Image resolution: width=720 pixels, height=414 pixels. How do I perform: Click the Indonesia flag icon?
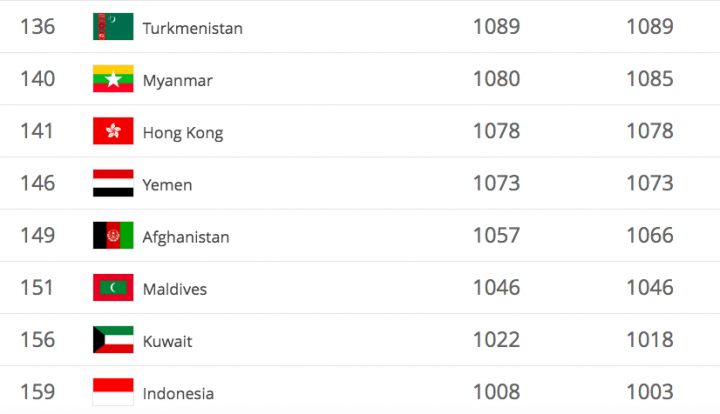pos(113,392)
